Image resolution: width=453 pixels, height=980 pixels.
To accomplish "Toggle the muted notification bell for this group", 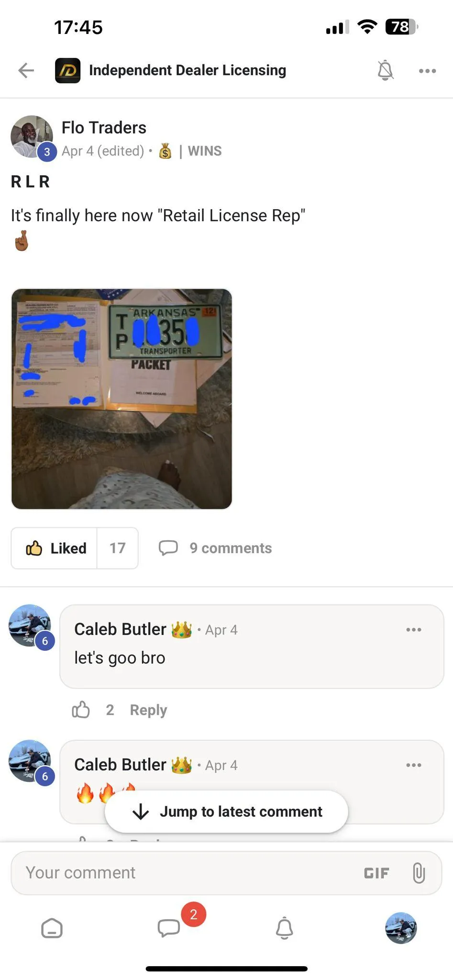I will pos(385,70).
